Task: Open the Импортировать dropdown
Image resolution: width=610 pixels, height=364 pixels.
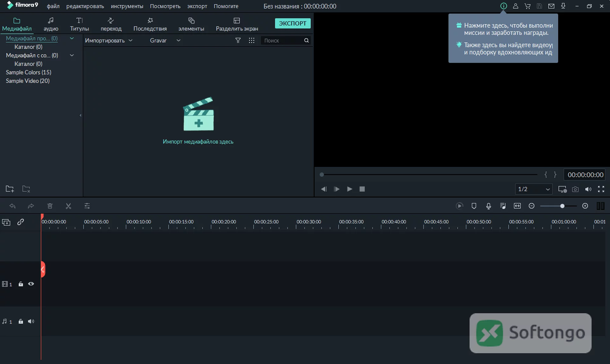Action: click(109, 40)
